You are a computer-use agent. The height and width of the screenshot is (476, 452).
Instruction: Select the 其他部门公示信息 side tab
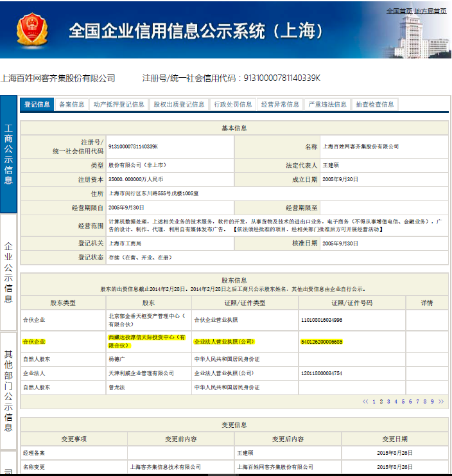(x=8, y=391)
